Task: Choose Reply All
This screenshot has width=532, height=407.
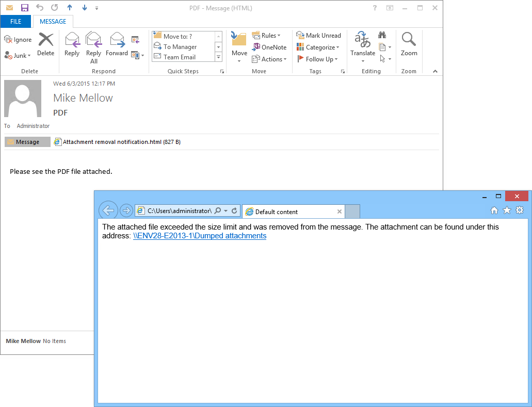Action: pos(93,48)
